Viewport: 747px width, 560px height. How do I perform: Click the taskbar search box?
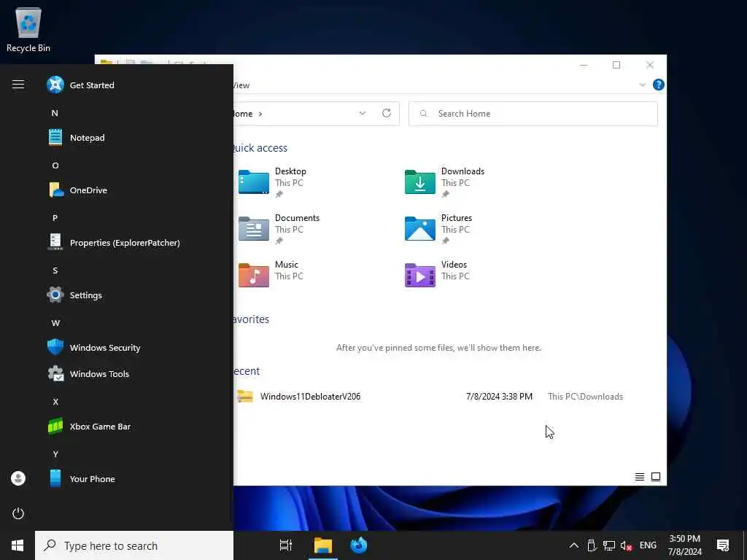click(134, 545)
